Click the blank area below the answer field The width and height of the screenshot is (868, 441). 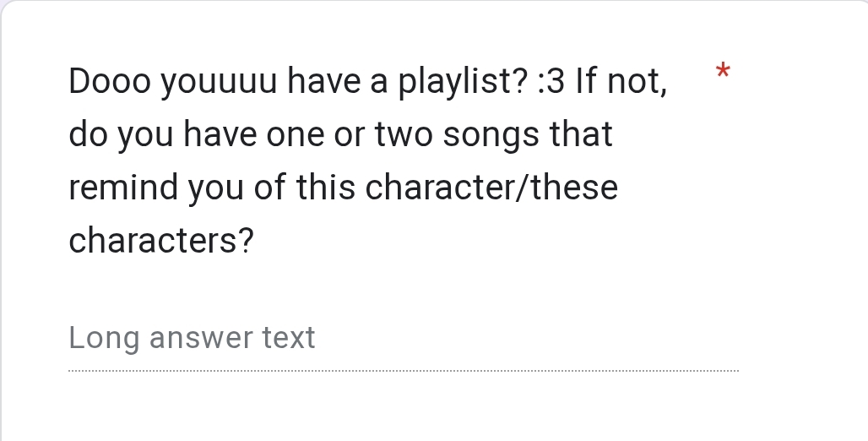(403, 410)
